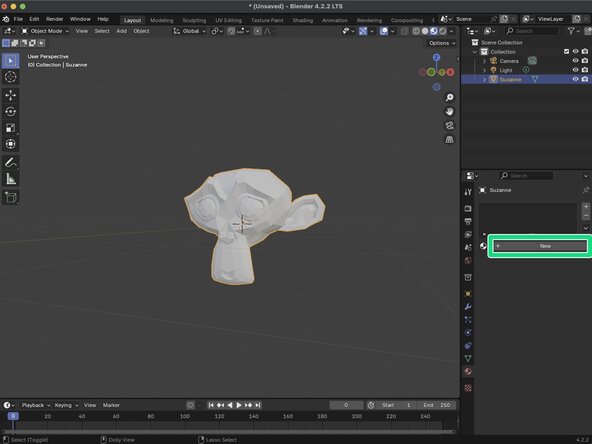Add a material slot with plus button
The height and width of the screenshot is (444, 592).
[586, 207]
